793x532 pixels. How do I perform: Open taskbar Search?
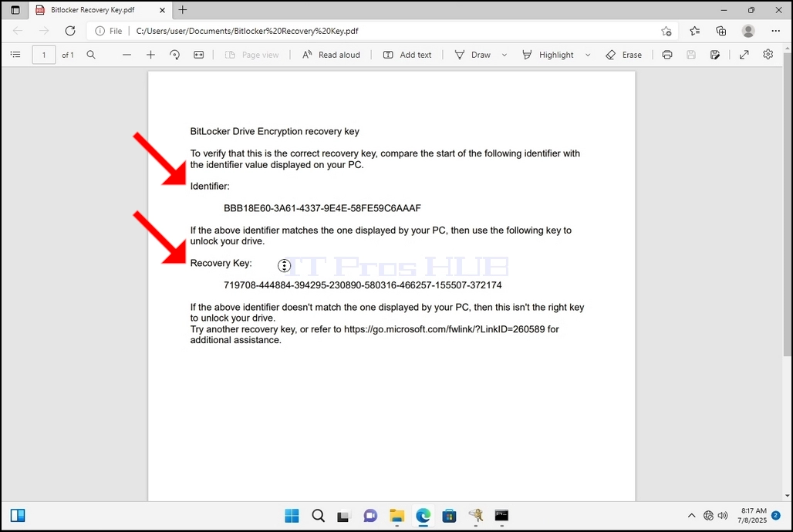[x=318, y=516]
